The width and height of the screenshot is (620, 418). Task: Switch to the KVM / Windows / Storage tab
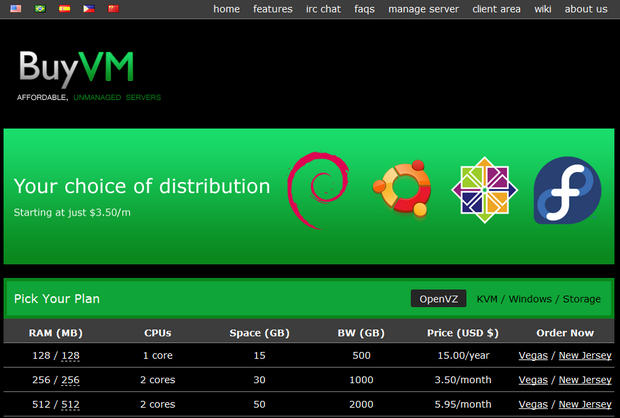[539, 299]
